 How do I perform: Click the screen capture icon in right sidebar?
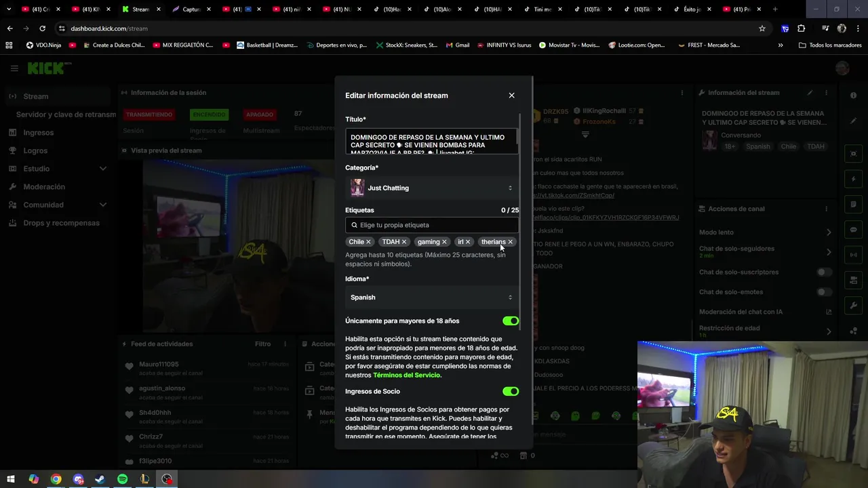point(853,154)
